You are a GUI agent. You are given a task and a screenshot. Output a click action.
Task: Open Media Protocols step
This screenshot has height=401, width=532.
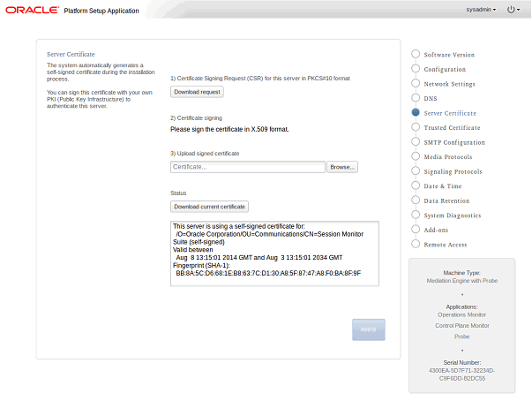pos(448,157)
